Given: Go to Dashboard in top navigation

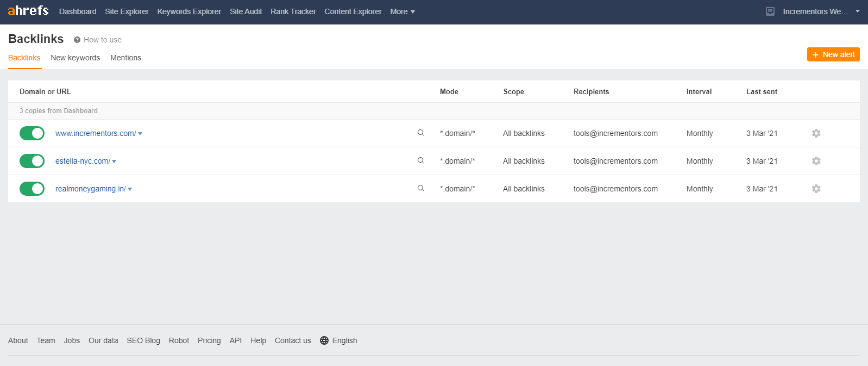Looking at the screenshot, I should 78,11.
